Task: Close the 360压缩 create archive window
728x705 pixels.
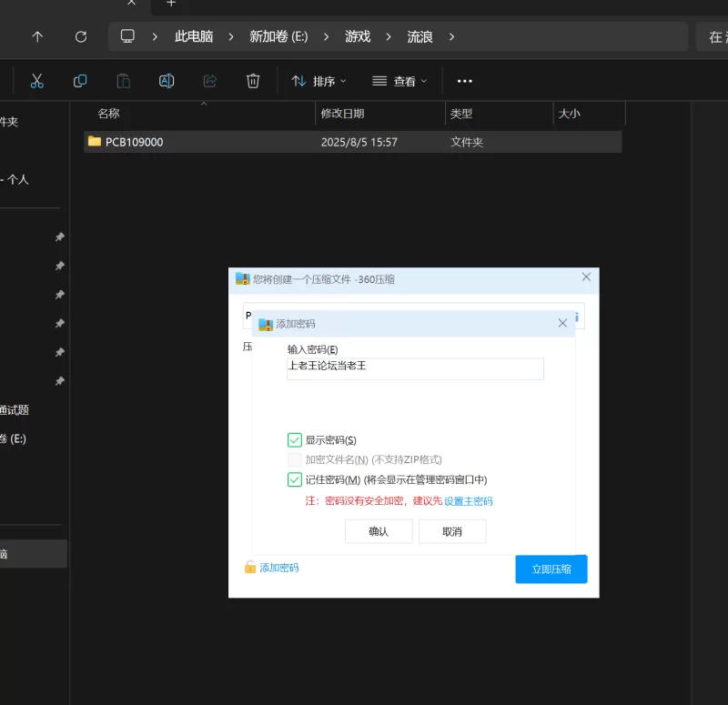Action: pyautogui.click(x=586, y=277)
